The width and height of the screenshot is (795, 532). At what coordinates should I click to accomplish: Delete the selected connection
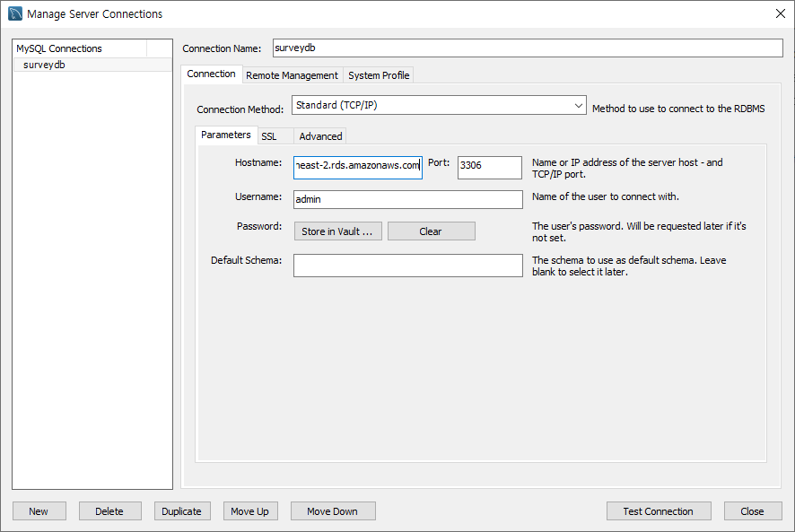[x=110, y=511]
